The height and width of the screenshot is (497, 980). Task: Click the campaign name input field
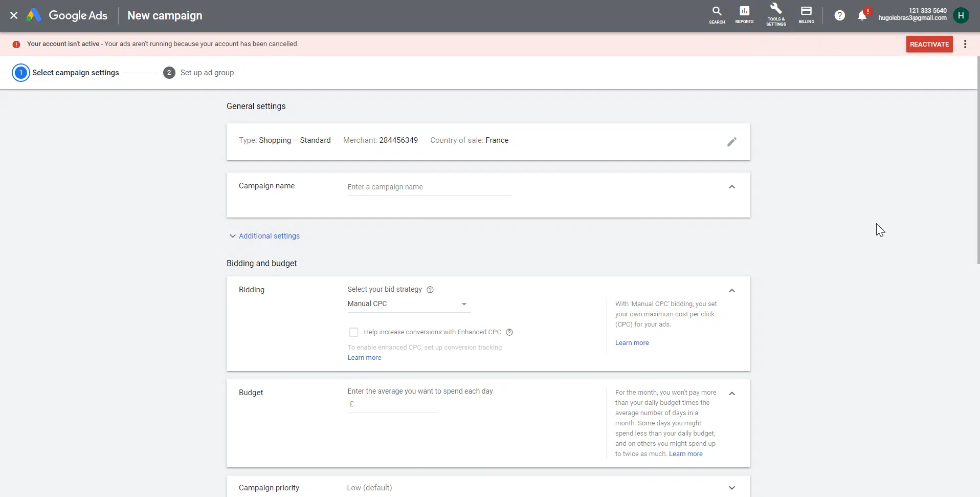coord(429,187)
